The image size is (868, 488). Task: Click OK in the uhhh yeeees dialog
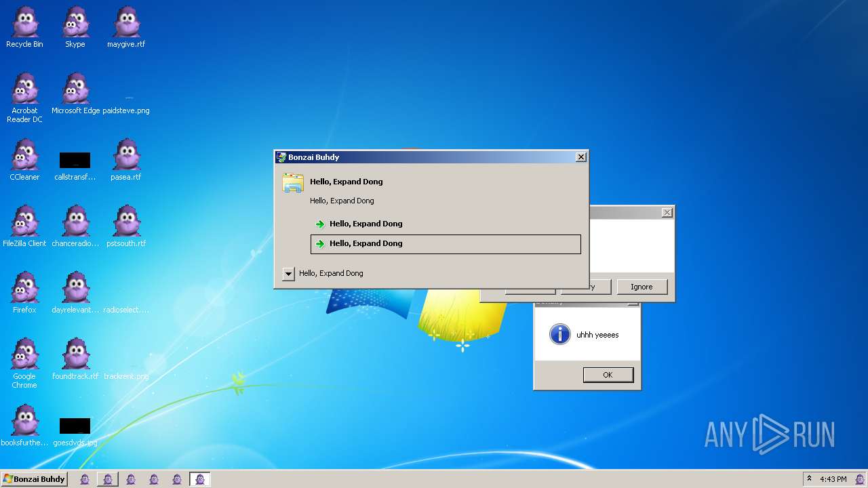[x=608, y=375]
